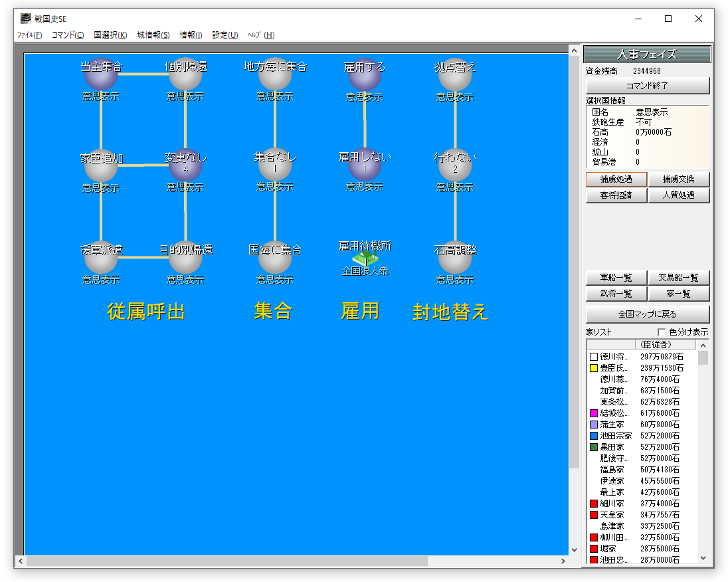Click the 捕虜処遇 button

pyautogui.click(x=616, y=179)
